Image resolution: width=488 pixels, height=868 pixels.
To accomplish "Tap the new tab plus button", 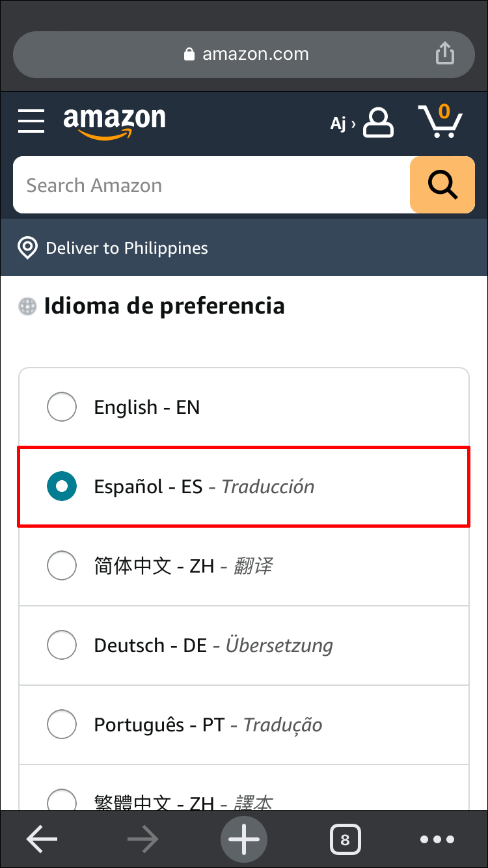I will pyautogui.click(x=244, y=839).
